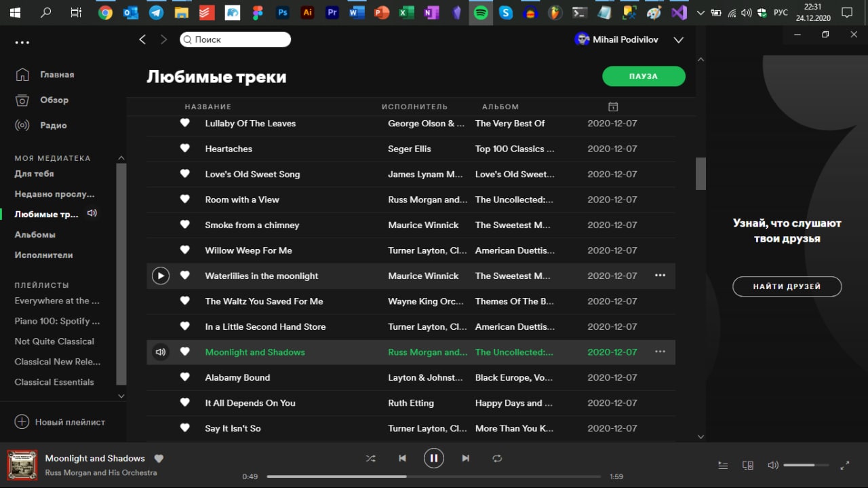Click the Поиск search field

[235, 39]
